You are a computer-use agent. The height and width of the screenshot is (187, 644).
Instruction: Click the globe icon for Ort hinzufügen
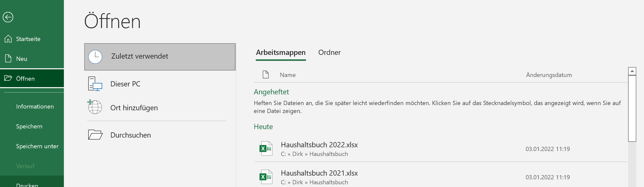[95, 107]
